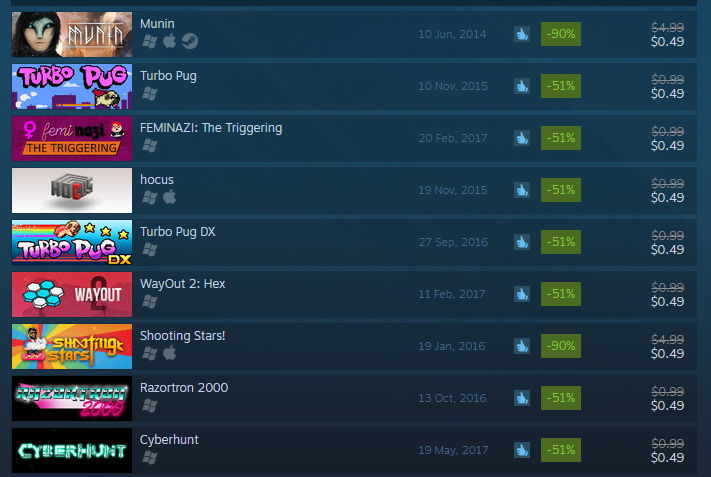
Task: Click the Apple icon under Shooting Stars!
Action: [170, 353]
